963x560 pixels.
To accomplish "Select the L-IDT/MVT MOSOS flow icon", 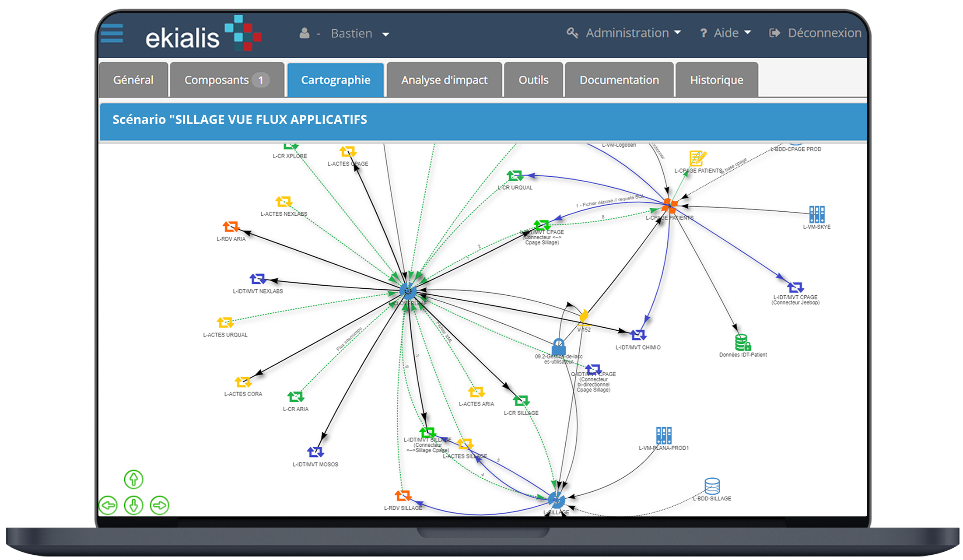I will 315,452.
